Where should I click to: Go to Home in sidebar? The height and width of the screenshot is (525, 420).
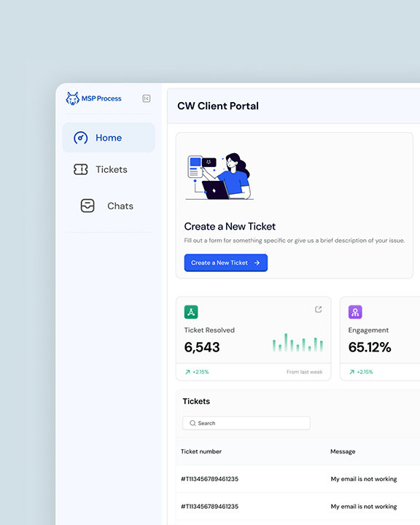coord(109,138)
